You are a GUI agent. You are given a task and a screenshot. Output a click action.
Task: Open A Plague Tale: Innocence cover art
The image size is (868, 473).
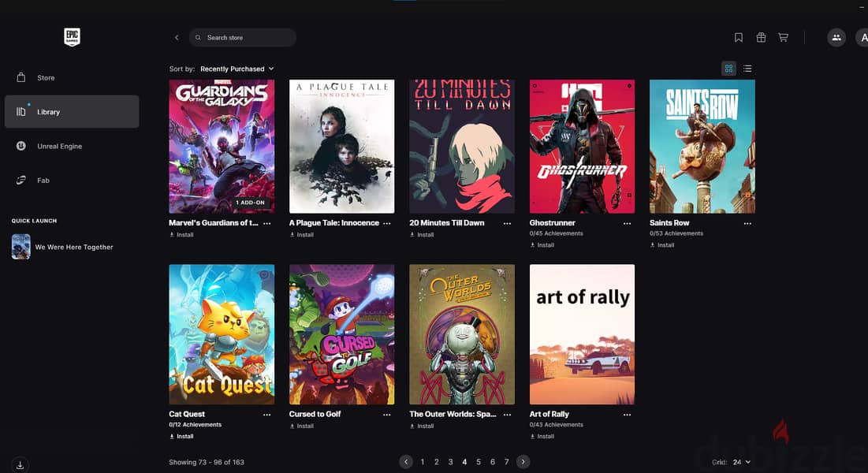(x=341, y=146)
